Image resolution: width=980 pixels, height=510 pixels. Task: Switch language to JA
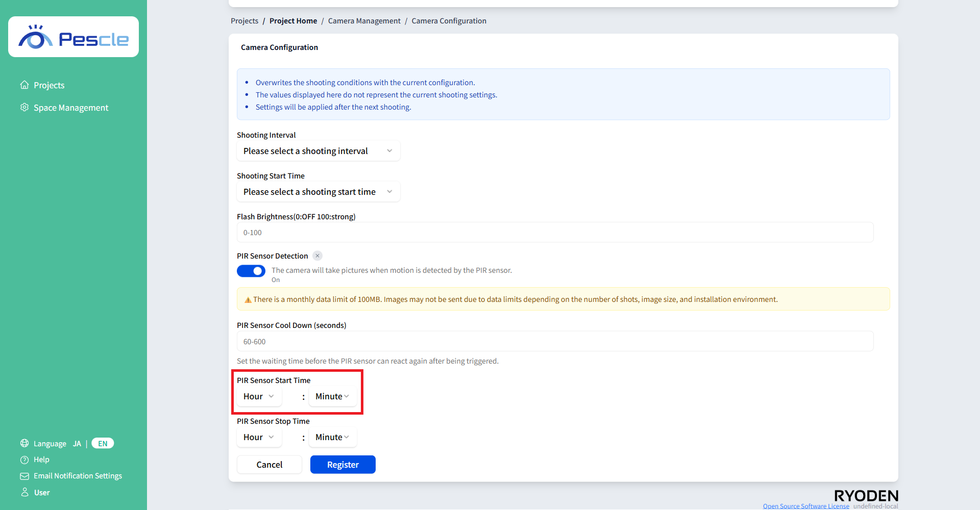click(x=77, y=444)
